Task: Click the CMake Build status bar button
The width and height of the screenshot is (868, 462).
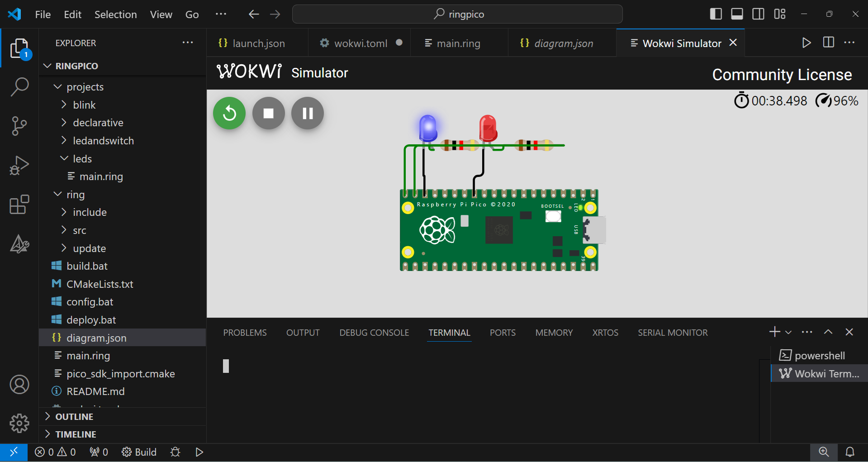Action: coord(139,452)
